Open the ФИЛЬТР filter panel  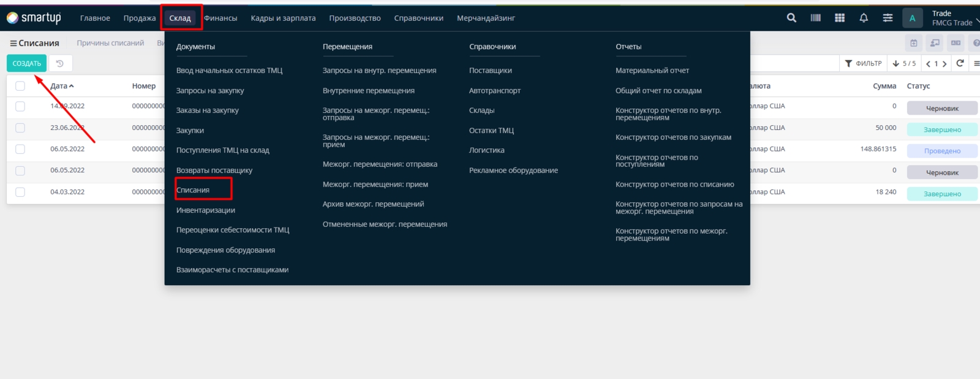[x=863, y=63]
